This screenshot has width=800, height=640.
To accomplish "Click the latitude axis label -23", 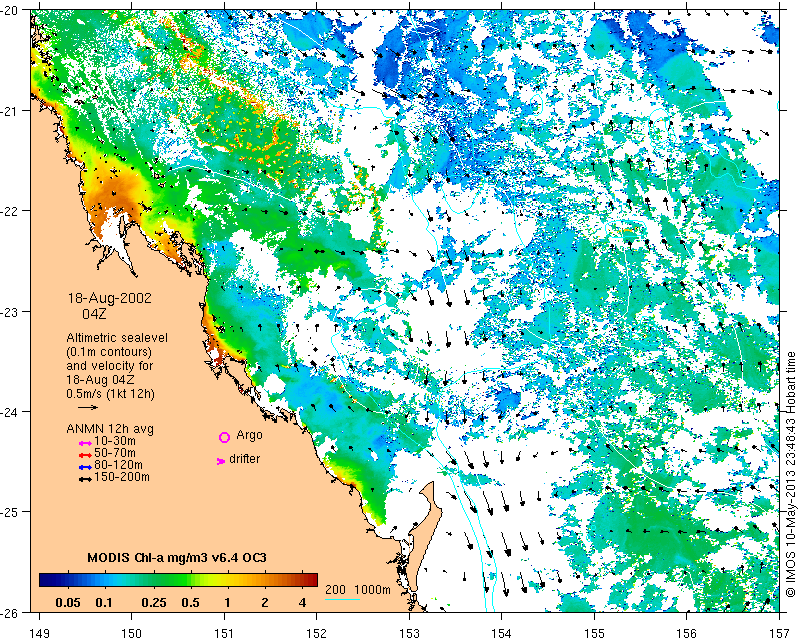I will point(10,312).
